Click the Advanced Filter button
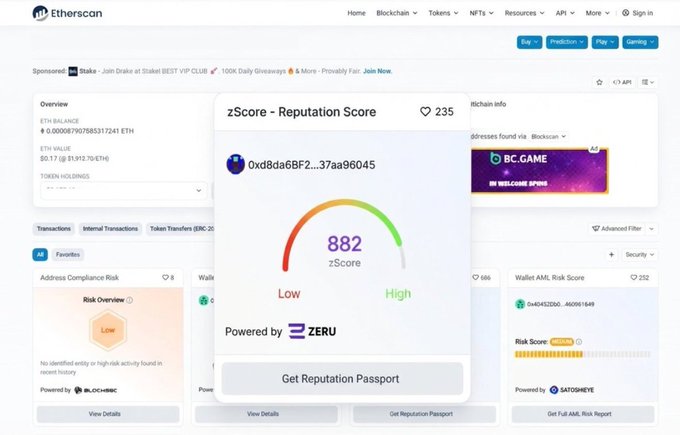Screen dimensions: 680x435 pyautogui.click(x=617, y=229)
